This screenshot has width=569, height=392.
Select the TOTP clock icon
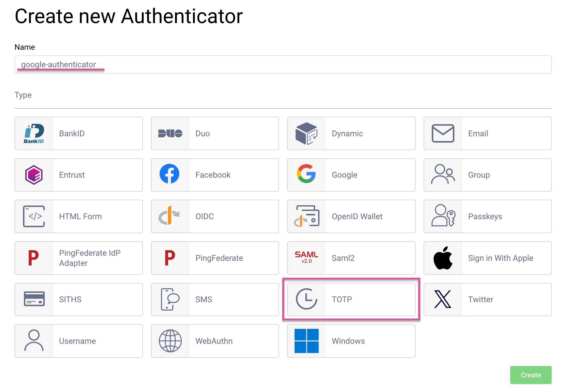(306, 299)
